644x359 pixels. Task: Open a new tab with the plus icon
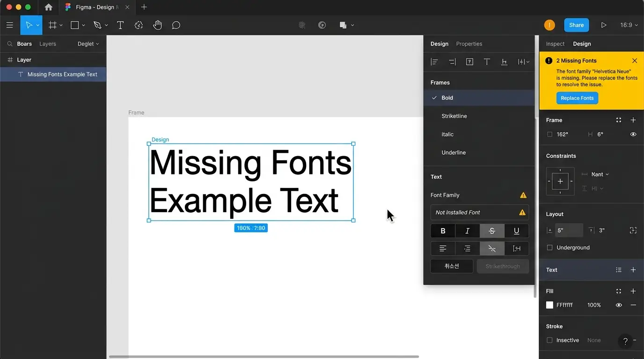(x=144, y=7)
